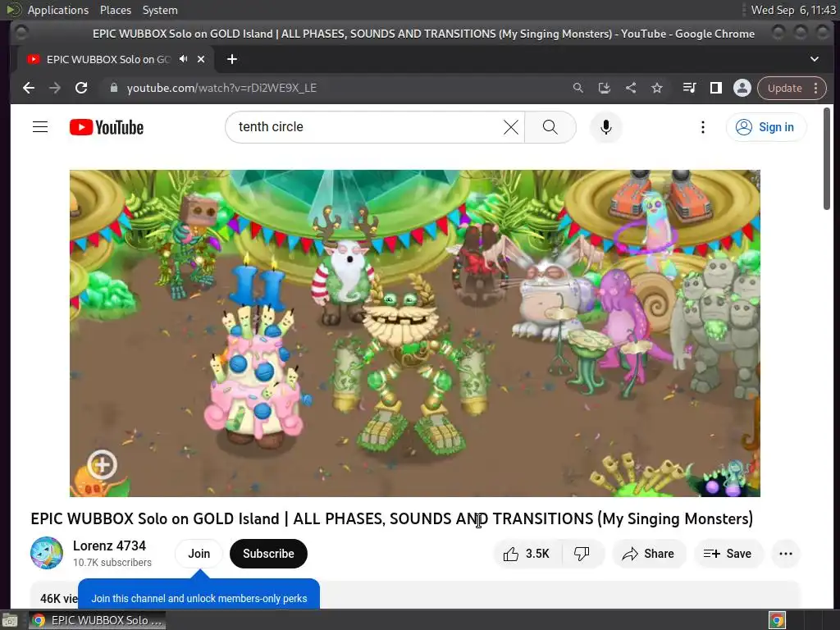
Task: Click the video player to pause
Action: coord(414,333)
